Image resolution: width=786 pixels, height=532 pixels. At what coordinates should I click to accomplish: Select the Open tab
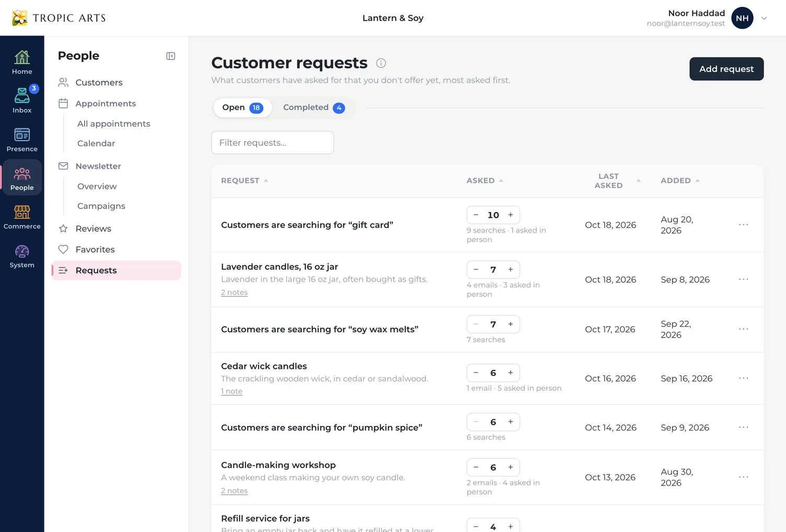pos(242,108)
